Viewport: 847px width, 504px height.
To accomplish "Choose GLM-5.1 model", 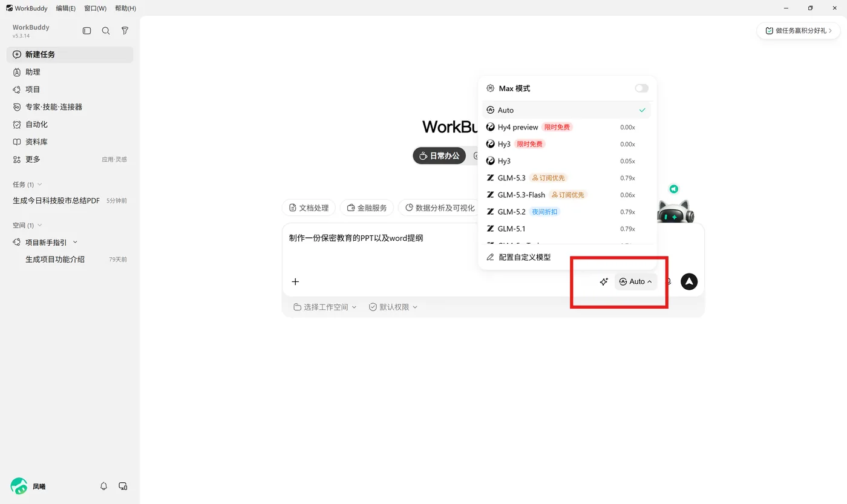I will pyautogui.click(x=567, y=229).
